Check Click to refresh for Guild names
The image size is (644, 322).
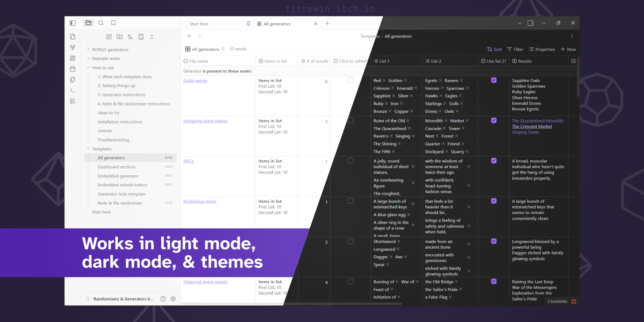(351, 80)
